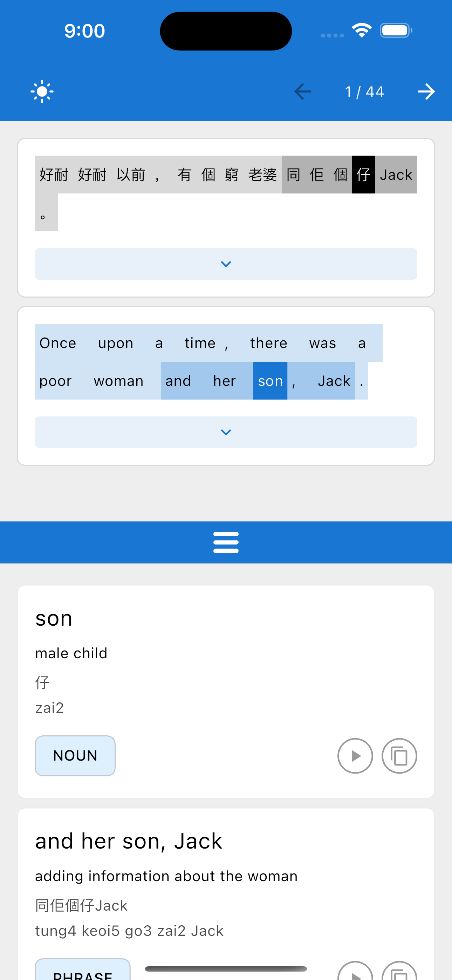Tap the Wi-Fi status icon

pyautogui.click(x=362, y=30)
